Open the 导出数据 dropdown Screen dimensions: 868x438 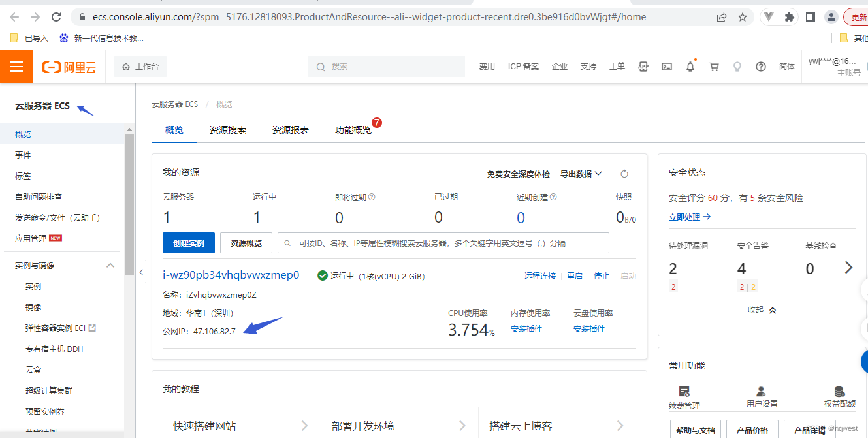[x=581, y=174]
